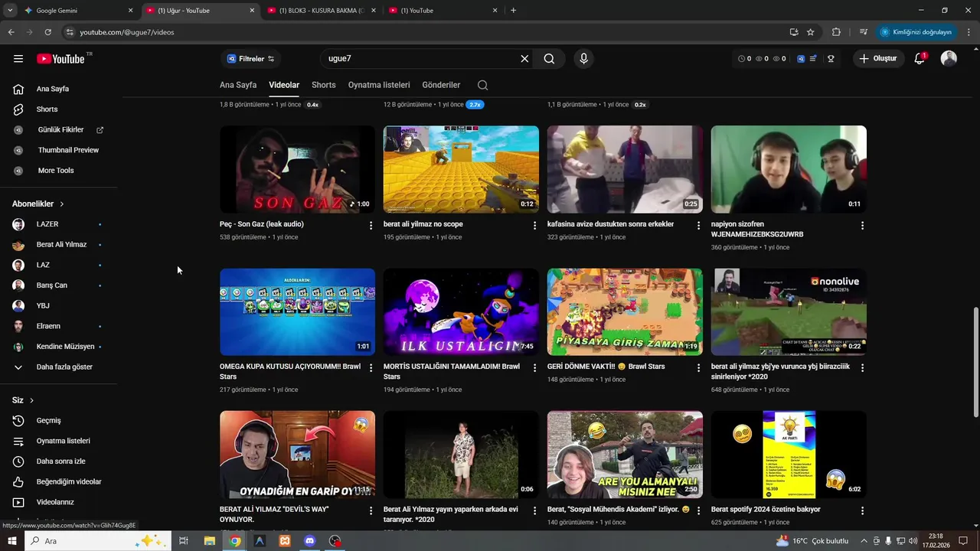Open XAMPP icon in the taskbar
This screenshot has width=980, height=551.
pos(285,541)
